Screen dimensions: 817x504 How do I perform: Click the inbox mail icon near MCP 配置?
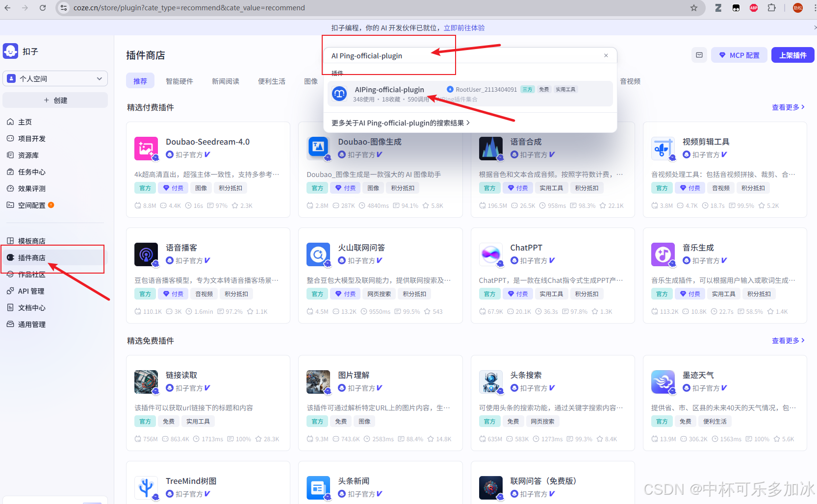point(699,55)
